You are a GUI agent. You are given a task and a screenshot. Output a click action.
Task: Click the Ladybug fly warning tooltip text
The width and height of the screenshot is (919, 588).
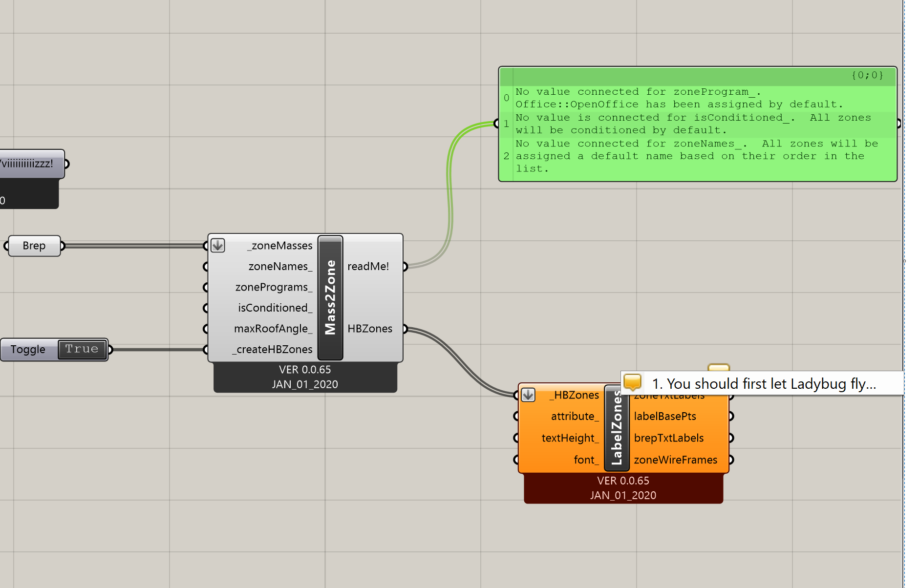pos(764,384)
